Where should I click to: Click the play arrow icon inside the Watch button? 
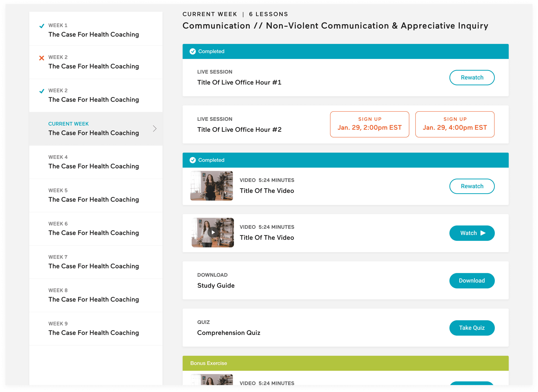[483, 233]
